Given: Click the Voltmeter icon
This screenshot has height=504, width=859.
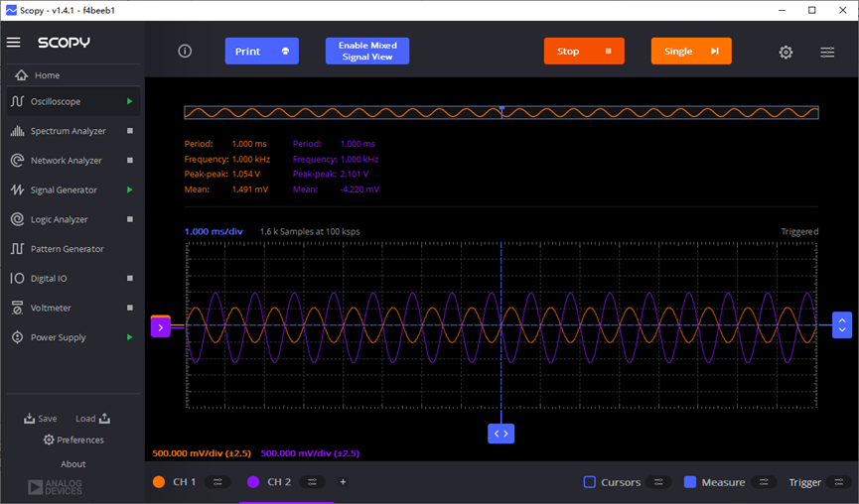Looking at the screenshot, I should [x=18, y=308].
